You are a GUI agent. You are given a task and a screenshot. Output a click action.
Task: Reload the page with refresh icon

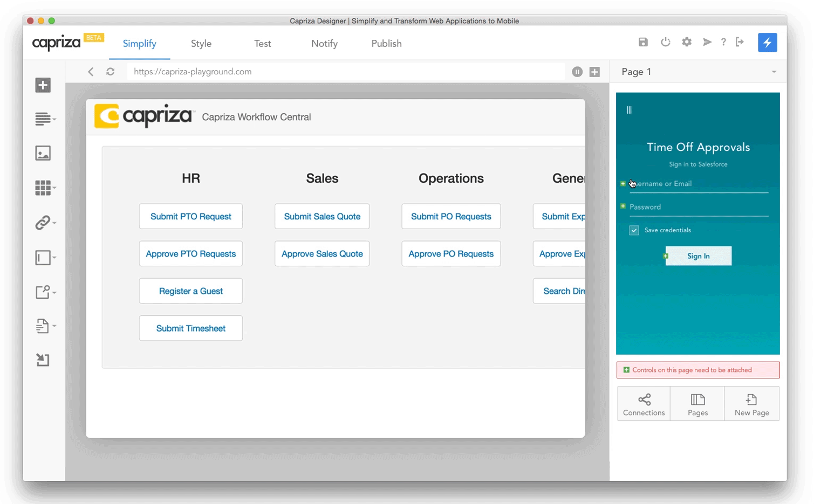click(x=110, y=72)
